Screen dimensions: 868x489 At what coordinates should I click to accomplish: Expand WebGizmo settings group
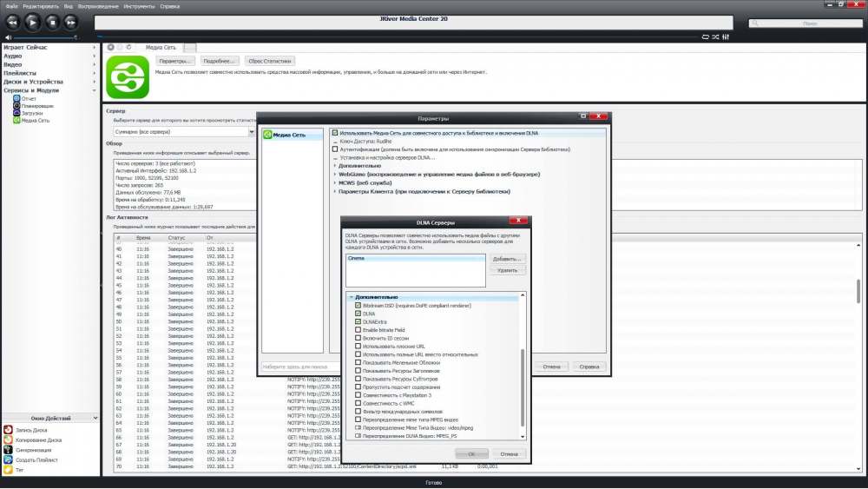[x=335, y=174]
